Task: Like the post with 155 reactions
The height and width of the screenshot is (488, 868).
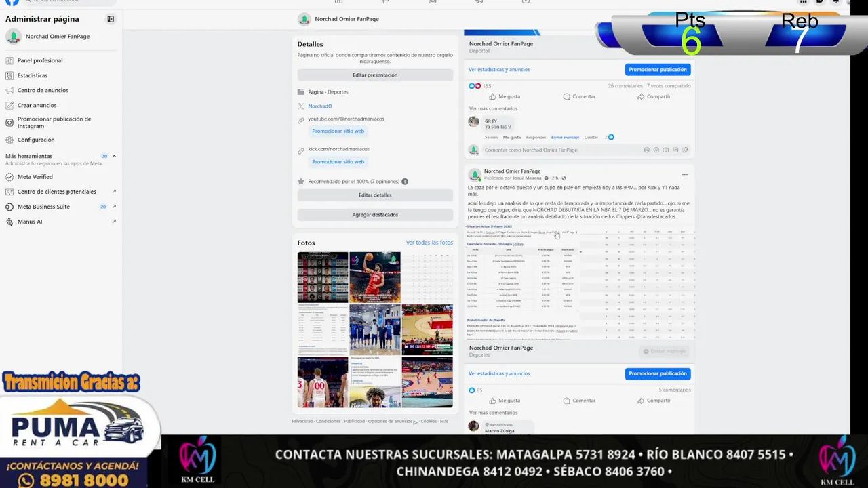Action: (504, 96)
